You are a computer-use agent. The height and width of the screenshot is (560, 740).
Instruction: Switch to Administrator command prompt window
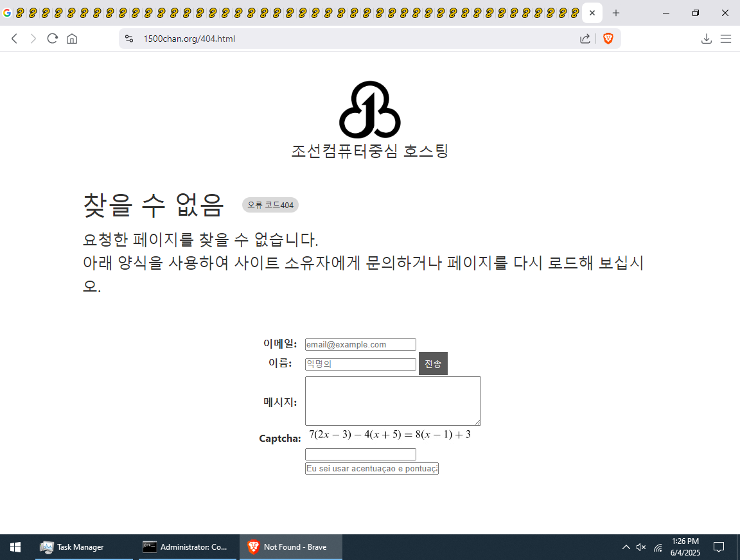188,547
